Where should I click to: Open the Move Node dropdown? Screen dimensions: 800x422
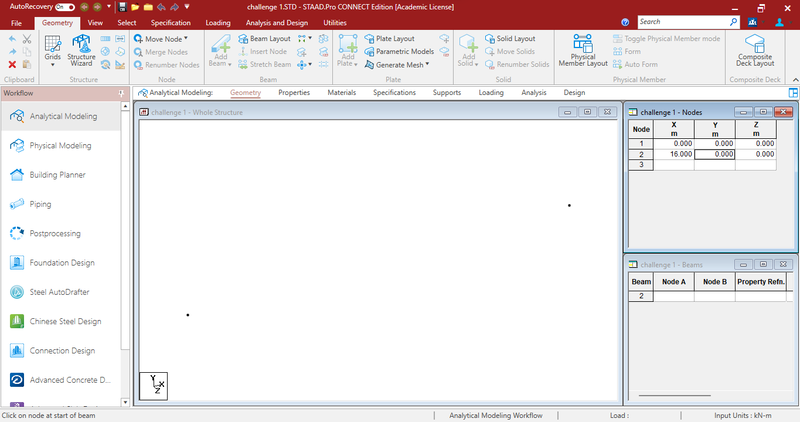[186, 38]
